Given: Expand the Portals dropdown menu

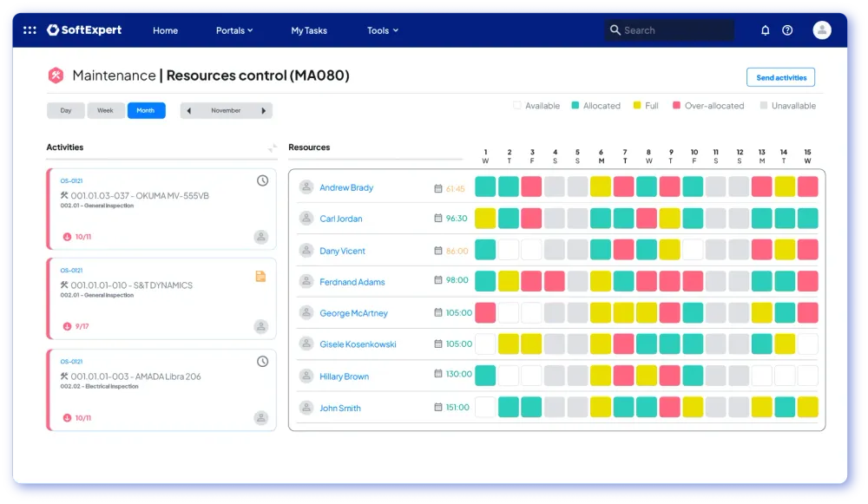Looking at the screenshot, I should (x=234, y=30).
